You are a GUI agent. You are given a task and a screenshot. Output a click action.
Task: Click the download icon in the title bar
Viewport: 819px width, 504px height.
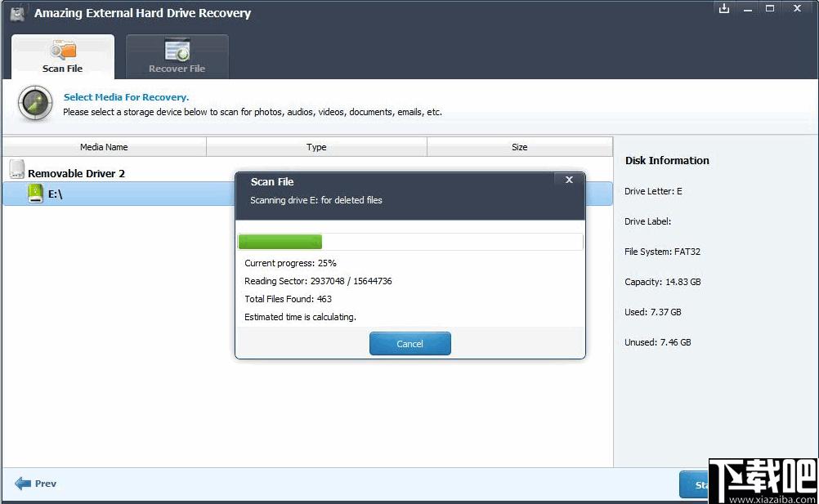[724, 9]
